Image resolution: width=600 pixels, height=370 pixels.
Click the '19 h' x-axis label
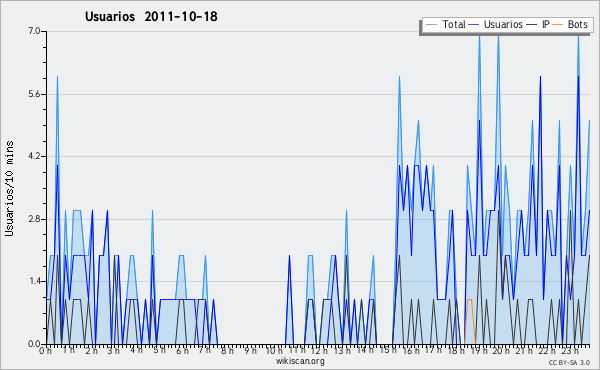(x=479, y=350)
